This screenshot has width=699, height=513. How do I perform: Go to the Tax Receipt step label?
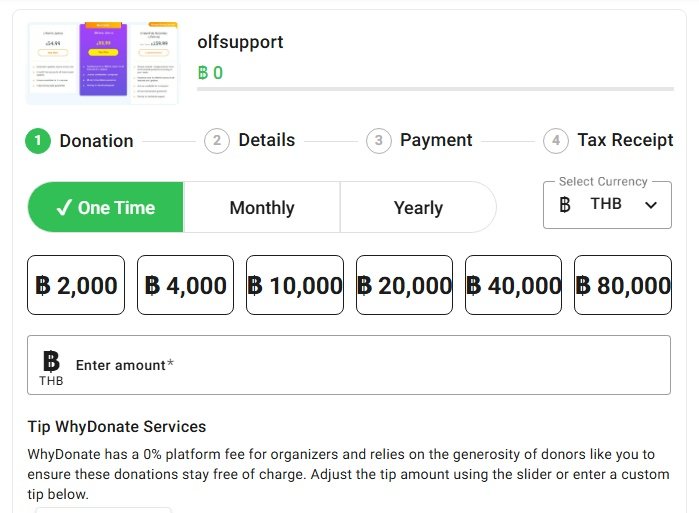[625, 140]
